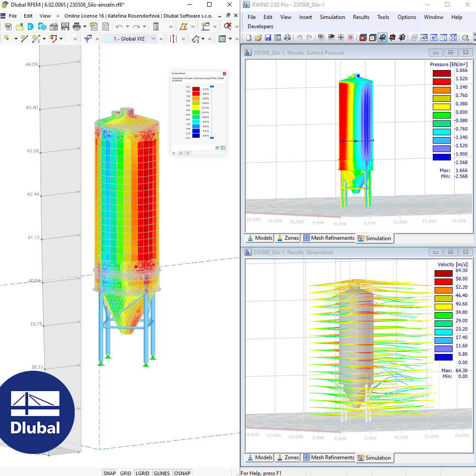Open the RFEM View menu
This screenshot has height=476, width=476.
click(x=45, y=16)
